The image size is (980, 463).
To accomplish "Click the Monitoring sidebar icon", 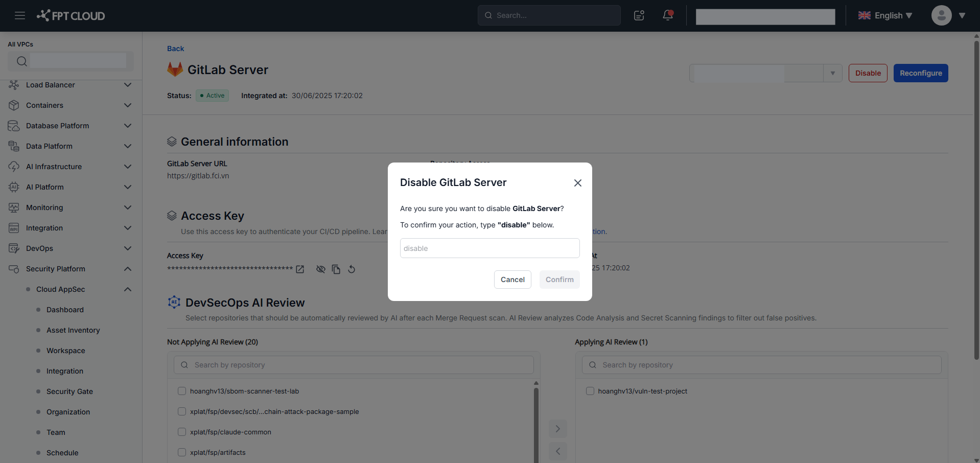I will pyautogui.click(x=14, y=207).
